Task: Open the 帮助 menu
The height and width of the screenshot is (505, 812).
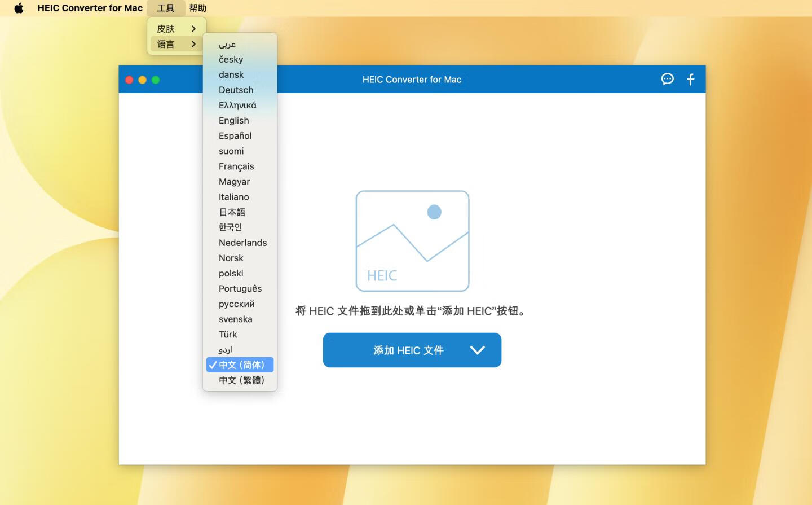Action: [197, 8]
